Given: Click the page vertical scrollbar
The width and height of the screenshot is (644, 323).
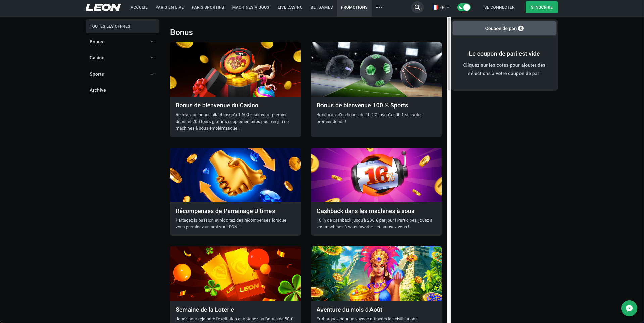Looking at the screenshot, I should tap(449, 54).
